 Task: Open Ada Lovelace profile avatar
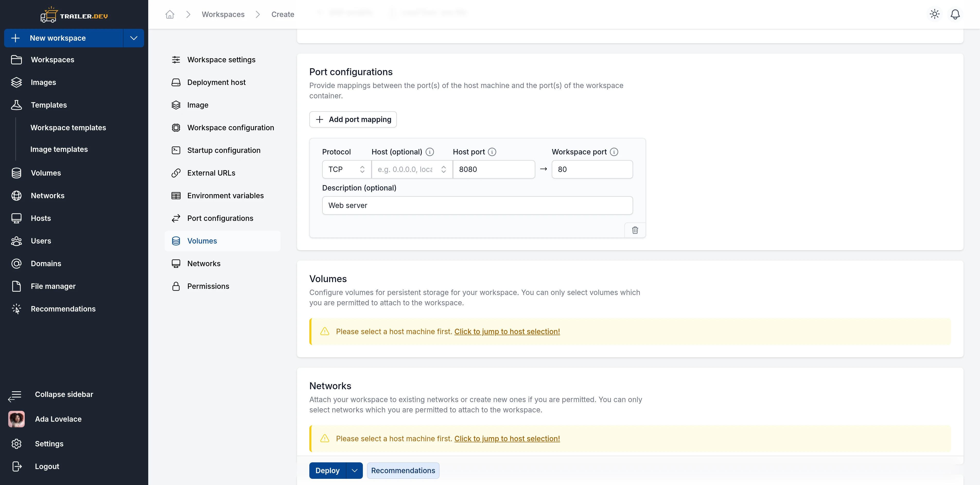(x=16, y=419)
